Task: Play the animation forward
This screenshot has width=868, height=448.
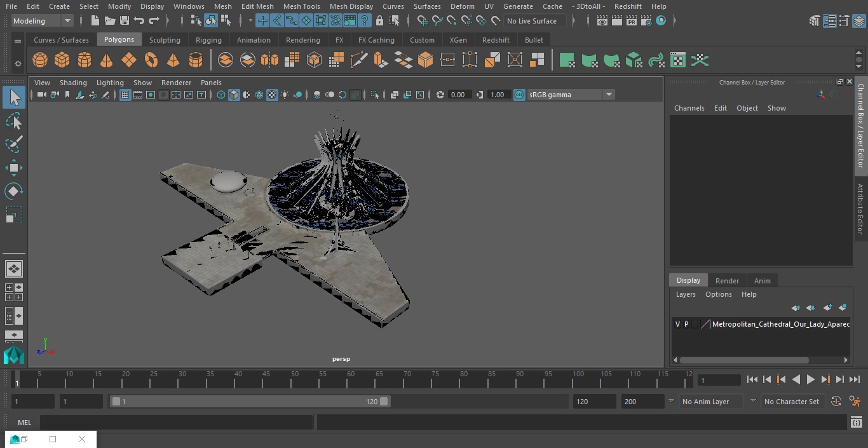Action: 811,379
